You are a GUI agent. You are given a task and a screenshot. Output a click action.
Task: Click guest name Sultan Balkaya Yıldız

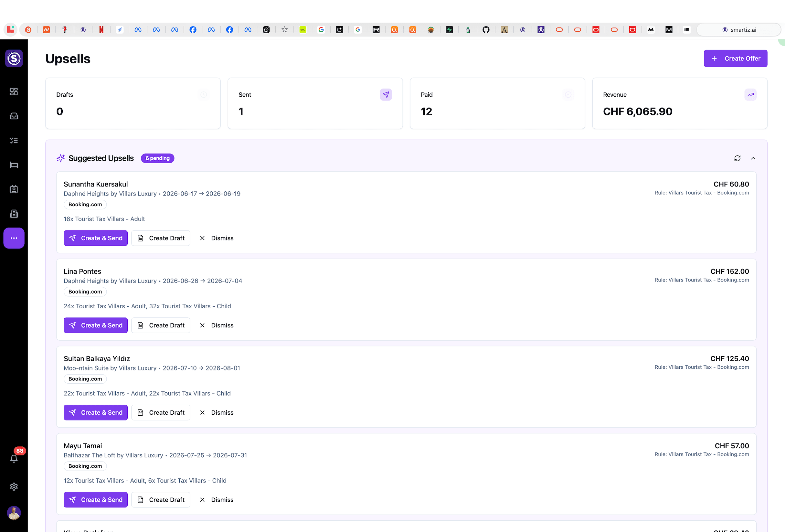point(97,358)
